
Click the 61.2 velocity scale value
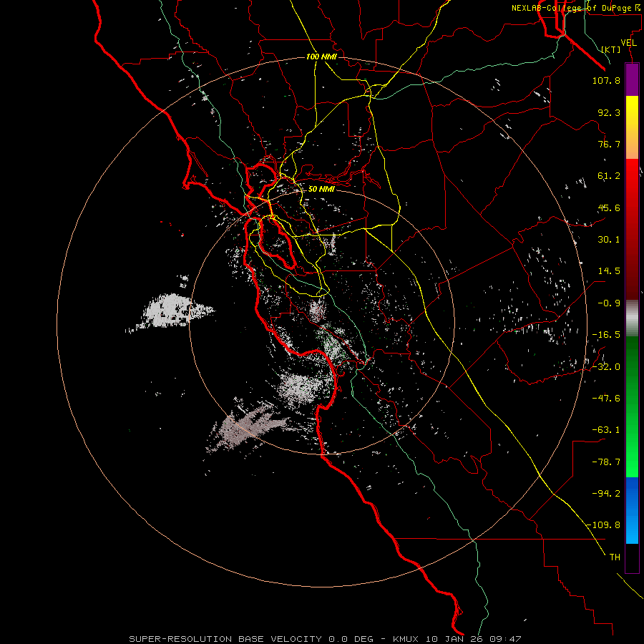[x=609, y=176]
